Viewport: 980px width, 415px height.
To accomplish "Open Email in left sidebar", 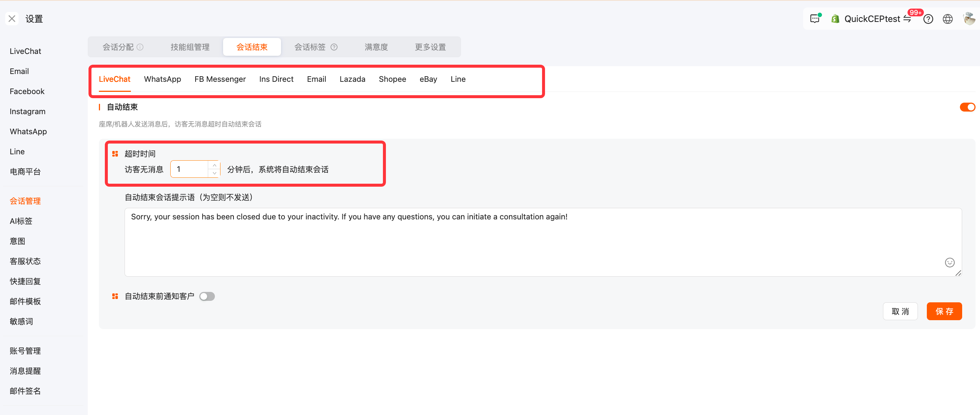I will point(19,71).
